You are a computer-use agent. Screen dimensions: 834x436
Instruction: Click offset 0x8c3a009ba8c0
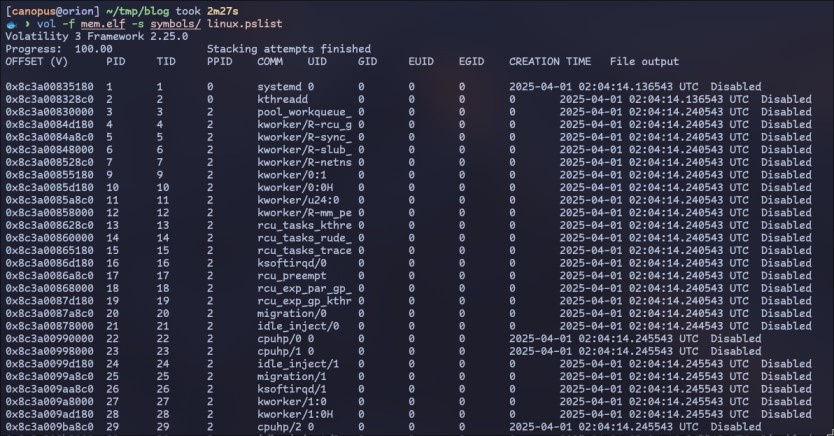[49, 427]
